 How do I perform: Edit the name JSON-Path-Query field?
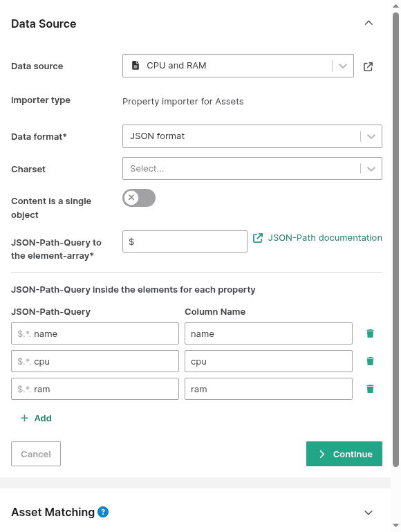coord(95,333)
